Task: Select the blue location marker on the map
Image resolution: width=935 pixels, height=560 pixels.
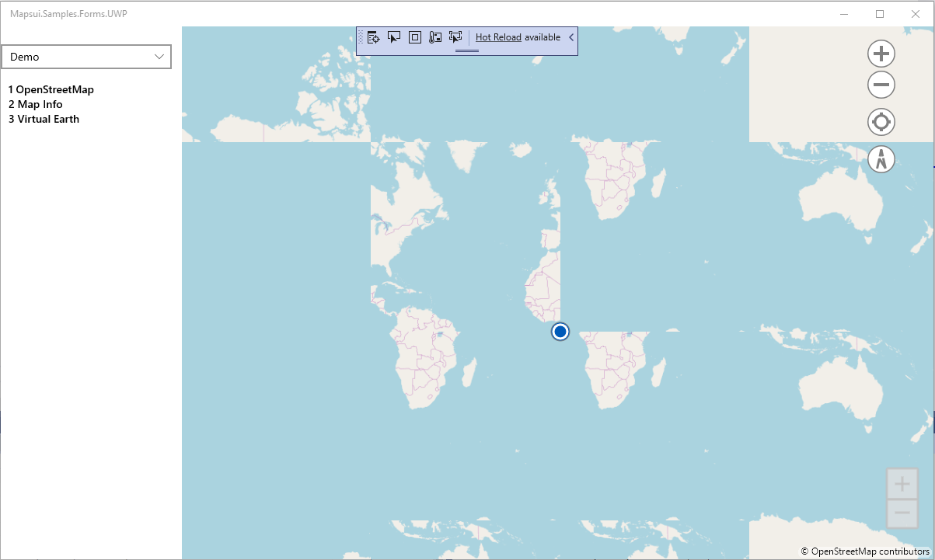Action: point(560,331)
